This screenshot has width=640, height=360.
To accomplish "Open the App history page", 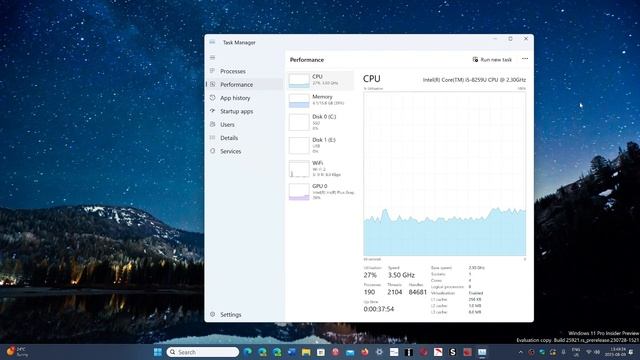I will (x=245, y=98).
